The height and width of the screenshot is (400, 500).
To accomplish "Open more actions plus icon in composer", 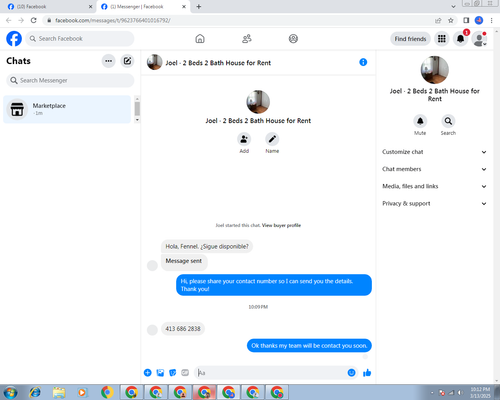I will click(x=148, y=373).
